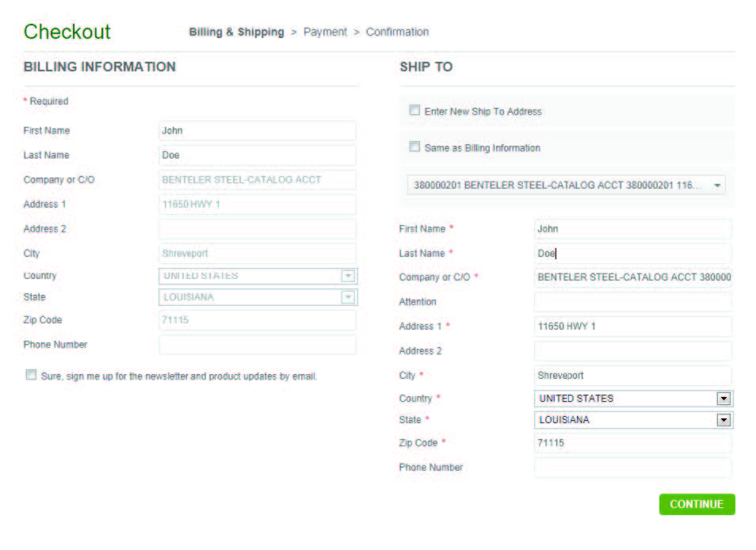The image size is (756, 550).
Task: Expand the Ship To State dropdown arrow
Action: click(x=723, y=420)
